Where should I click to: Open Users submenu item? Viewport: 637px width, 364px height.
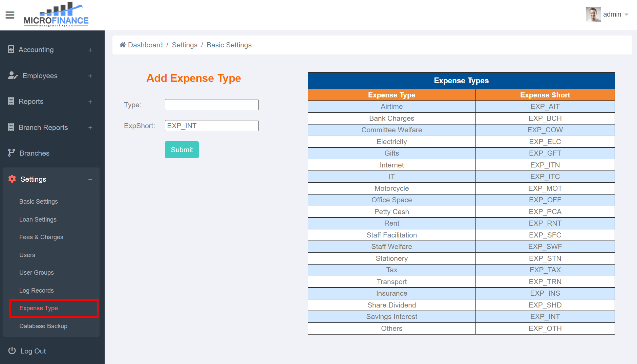[27, 255]
